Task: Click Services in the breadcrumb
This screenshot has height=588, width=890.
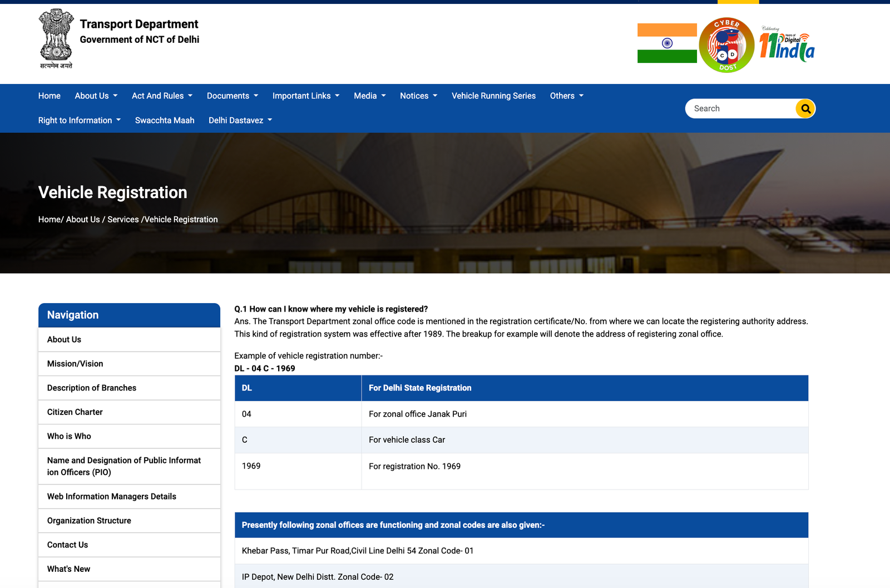Action: point(123,219)
